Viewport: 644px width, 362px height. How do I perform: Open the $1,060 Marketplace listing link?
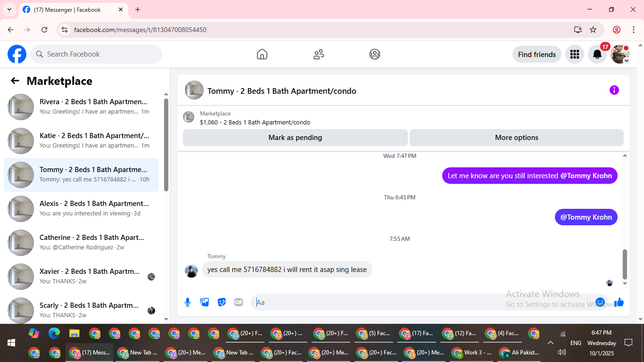[x=255, y=122]
